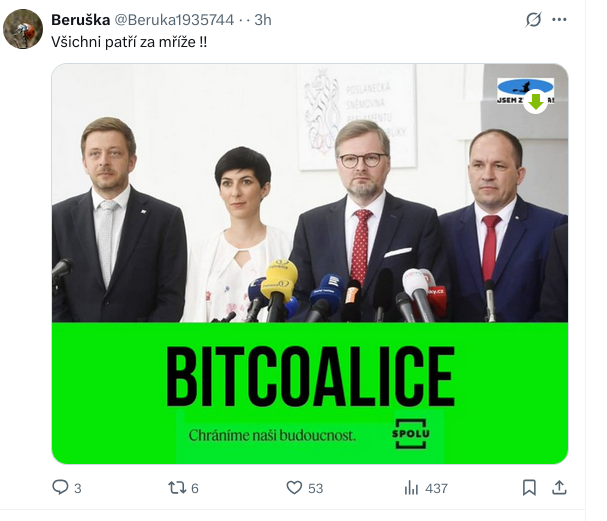Click the repost count number 6
Image resolution: width=607 pixels, height=521 pixels.
point(195,488)
